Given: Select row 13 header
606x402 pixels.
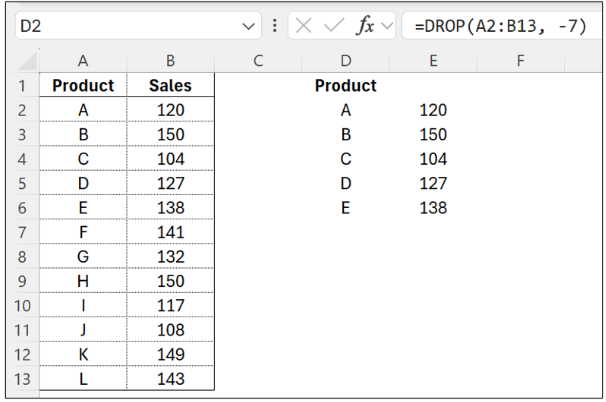Looking at the screenshot, I should tap(20, 380).
